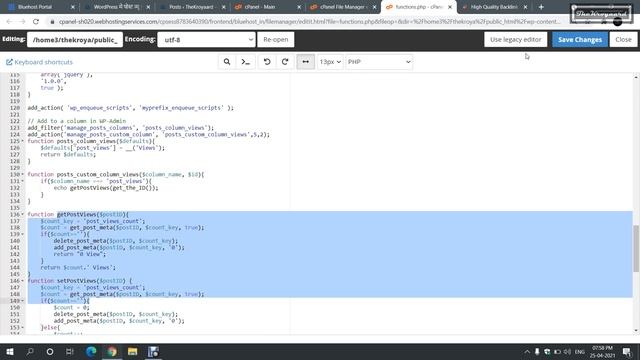Collapse code fold at line 136
Screen dimensions: 640x360
tap(22, 214)
